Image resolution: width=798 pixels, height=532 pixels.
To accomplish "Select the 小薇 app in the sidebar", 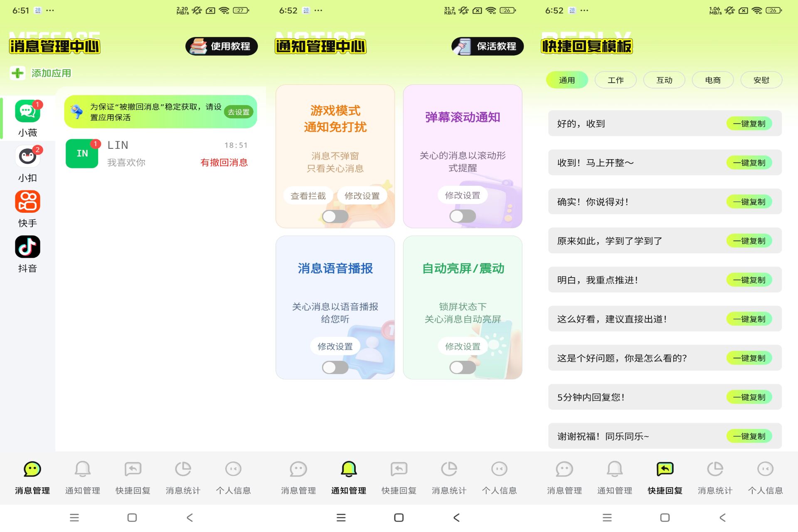I will tap(27, 111).
